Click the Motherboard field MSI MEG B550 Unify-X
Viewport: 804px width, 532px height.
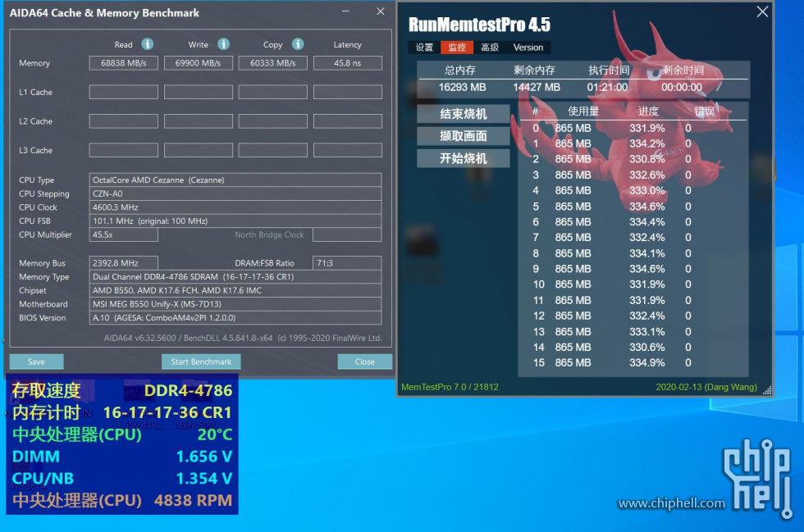[x=235, y=304]
